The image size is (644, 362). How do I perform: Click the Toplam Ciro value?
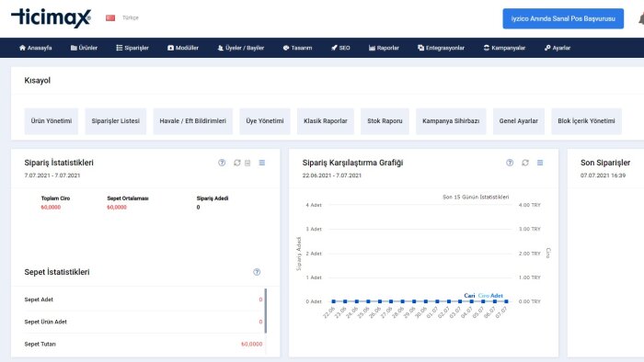point(51,208)
